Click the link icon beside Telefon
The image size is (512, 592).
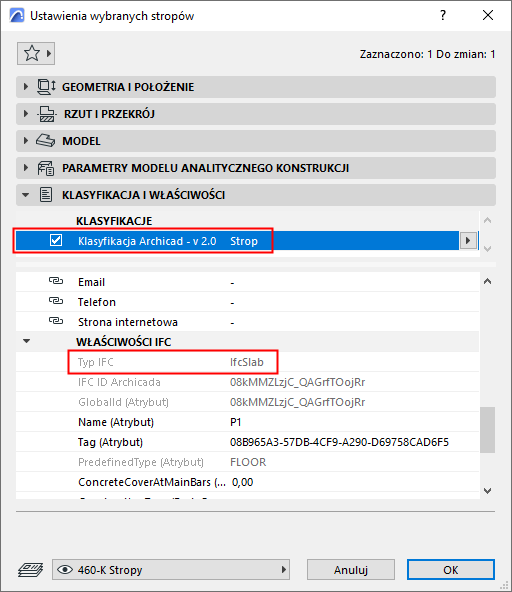(56, 301)
